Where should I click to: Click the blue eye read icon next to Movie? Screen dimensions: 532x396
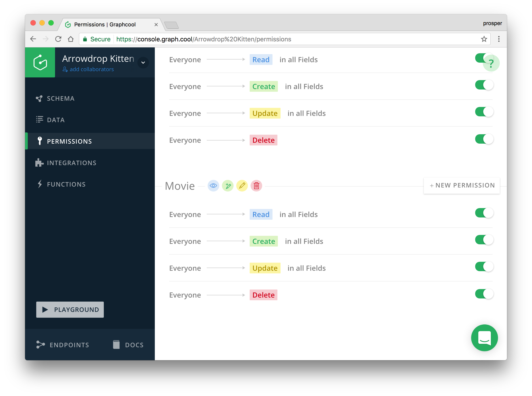click(x=213, y=186)
